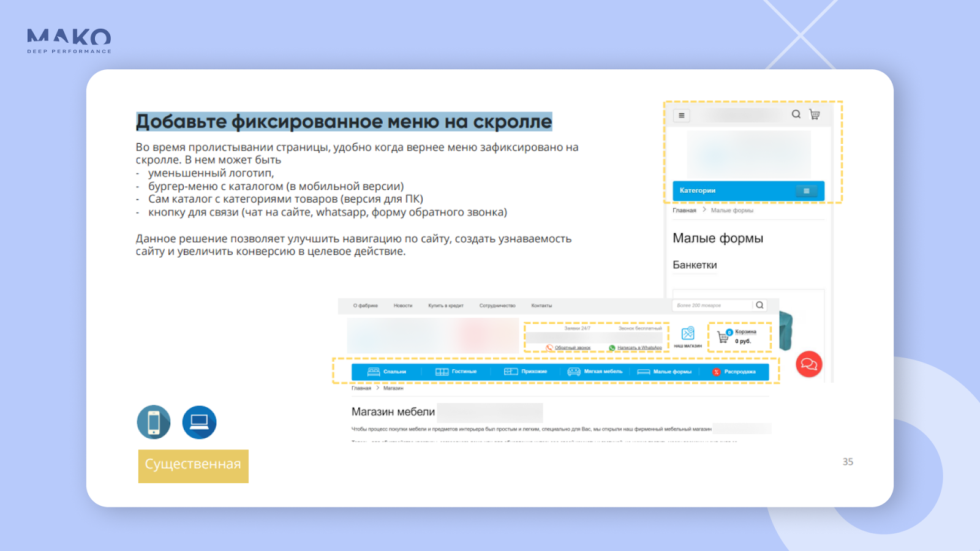Click the slide page number 35
The height and width of the screenshot is (551, 980).
(848, 462)
